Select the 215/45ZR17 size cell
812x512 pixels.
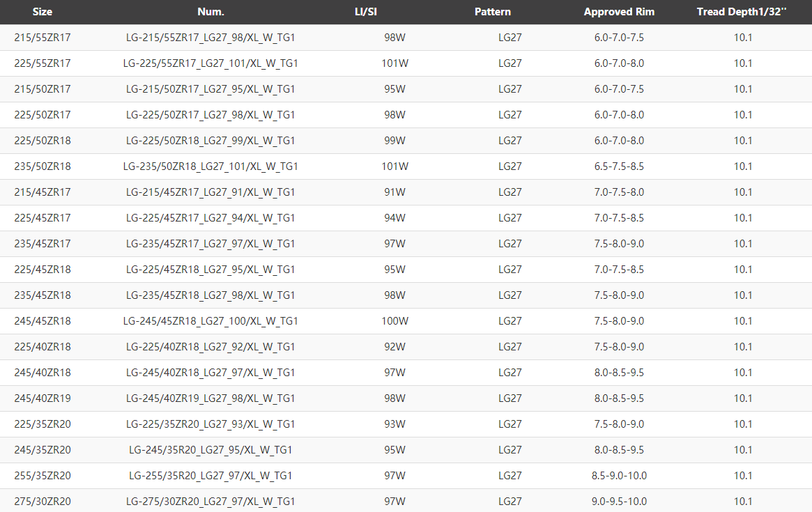43,192
